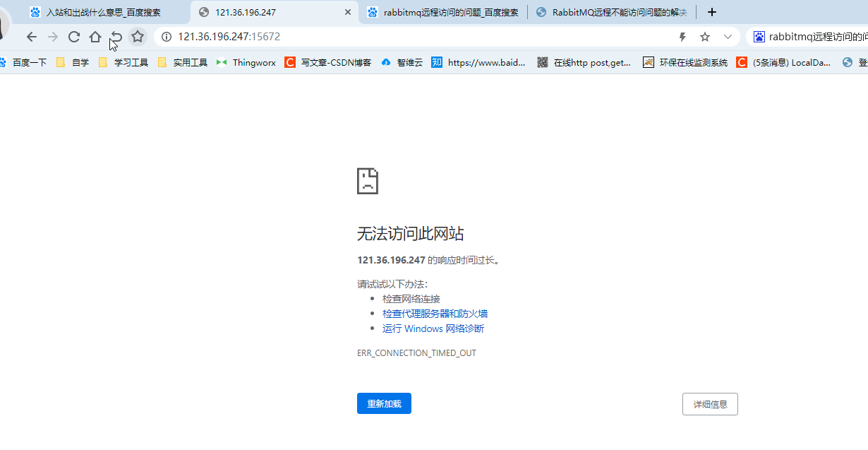Click the 详细信息 button
This screenshot has height=450, width=868.
pyautogui.click(x=710, y=404)
